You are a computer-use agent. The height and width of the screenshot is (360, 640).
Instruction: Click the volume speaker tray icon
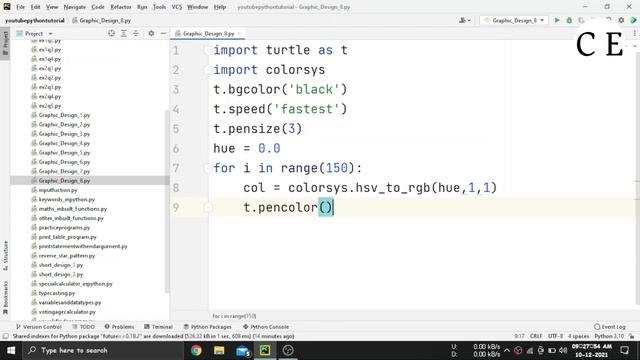pyautogui.click(x=563, y=350)
